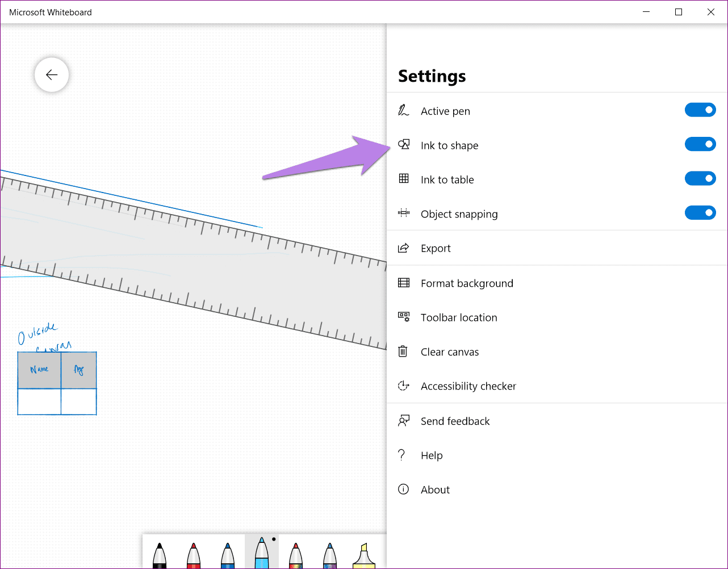Maximize the Microsoft Whiteboard window

pos(679,12)
